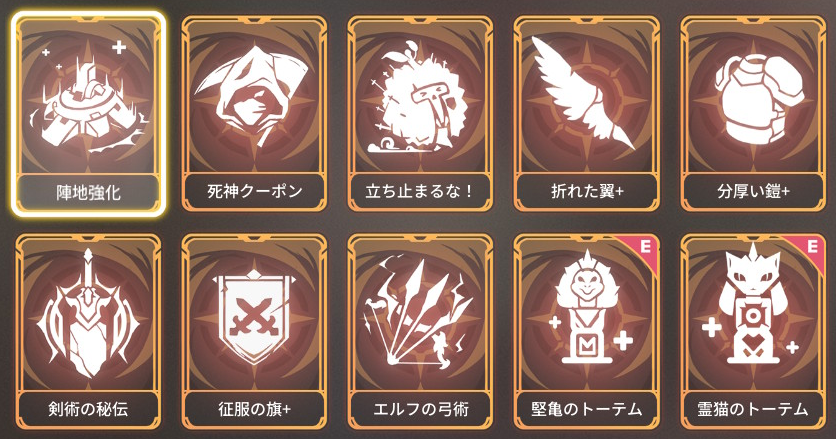Click the E badge on 堅亀のトーテム card
The width and height of the screenshot is (836, 439).
click(644, 247)
